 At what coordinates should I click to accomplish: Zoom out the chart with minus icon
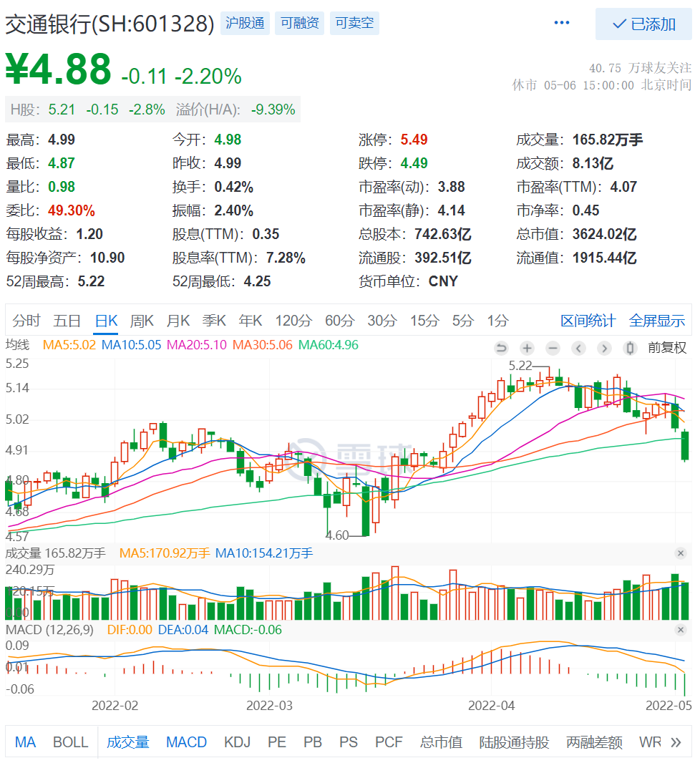pos(553,348)
